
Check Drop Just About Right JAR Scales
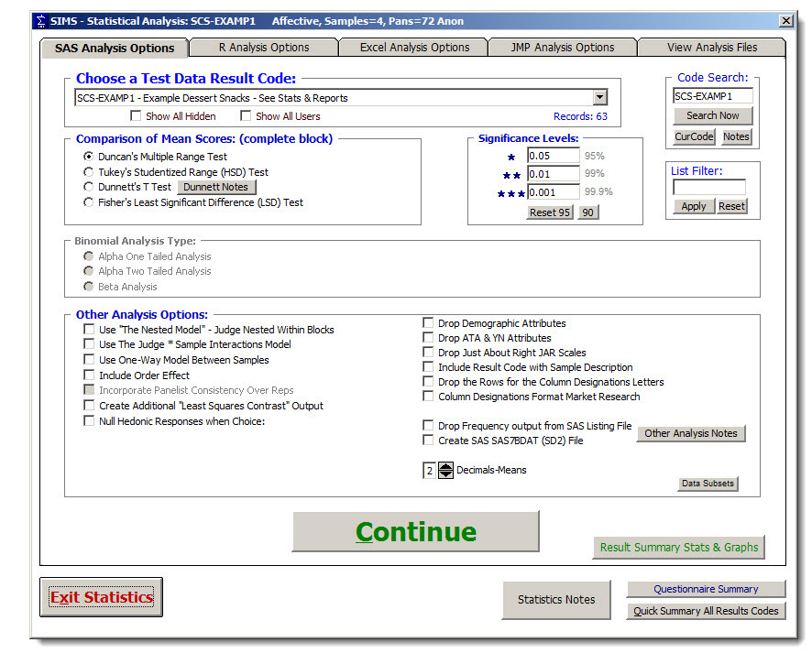point(428,353)
